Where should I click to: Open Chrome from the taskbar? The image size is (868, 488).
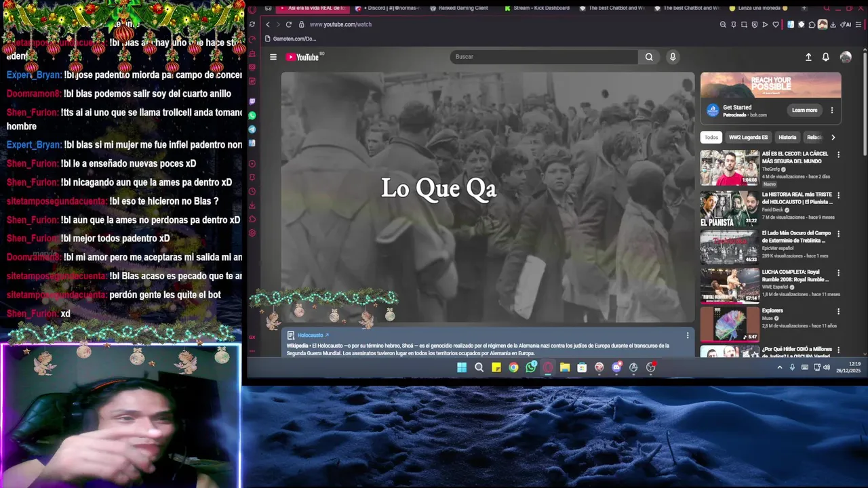tap(513, 367)
